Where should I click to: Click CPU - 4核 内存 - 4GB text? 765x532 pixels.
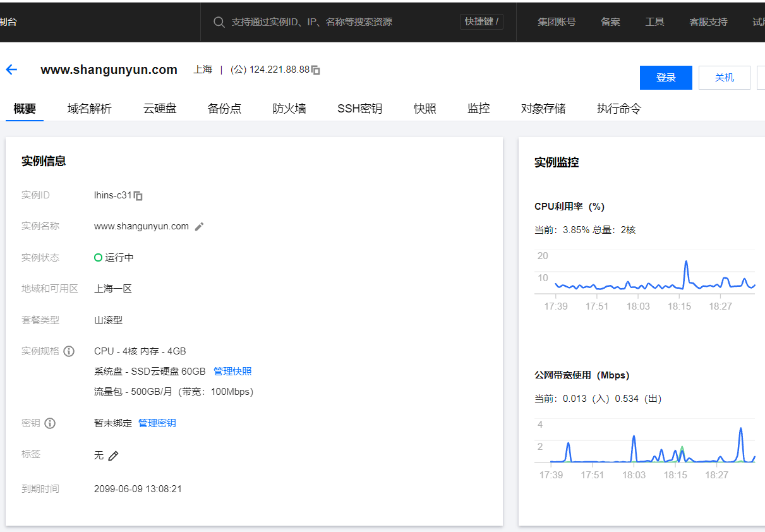pyautogui.click(x=140, y=351)
